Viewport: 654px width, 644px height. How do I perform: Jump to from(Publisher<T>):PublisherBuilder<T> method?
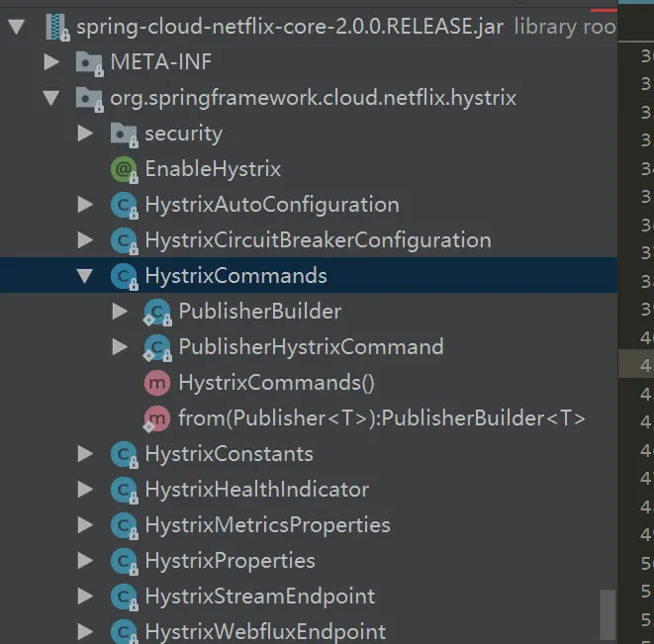[382, 418]
